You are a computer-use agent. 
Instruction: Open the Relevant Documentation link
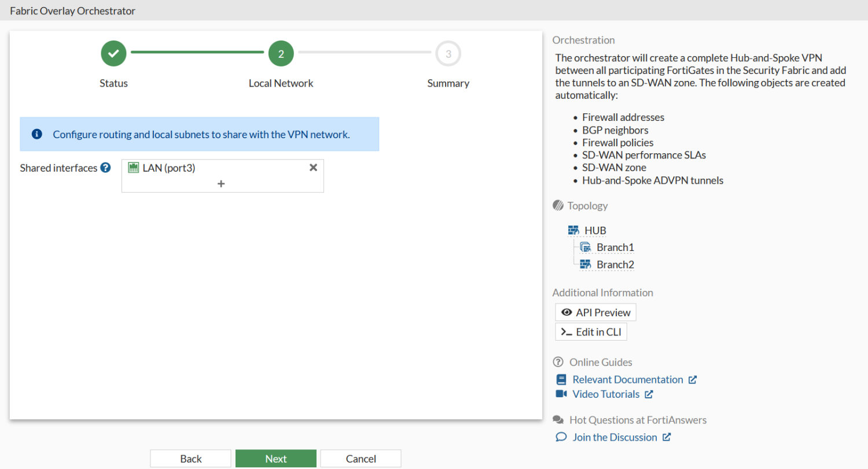[x=627, y=379]
